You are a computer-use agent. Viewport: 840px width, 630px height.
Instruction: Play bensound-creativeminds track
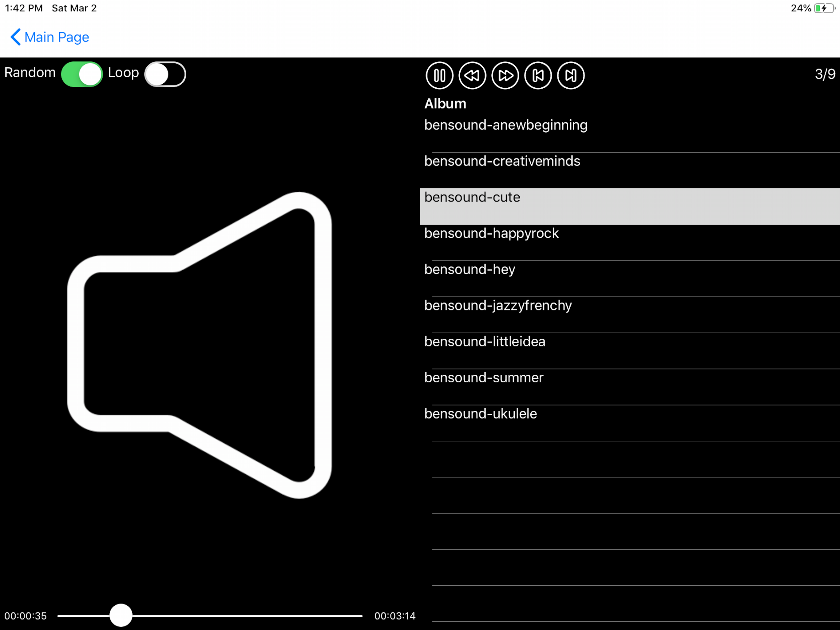[x=630, y=170]
